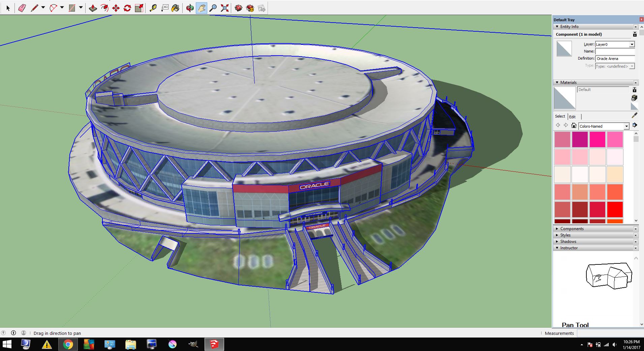Viewport: 644px width, 351px height.
Task: Close the Materials panel
Action: (636, 83)
